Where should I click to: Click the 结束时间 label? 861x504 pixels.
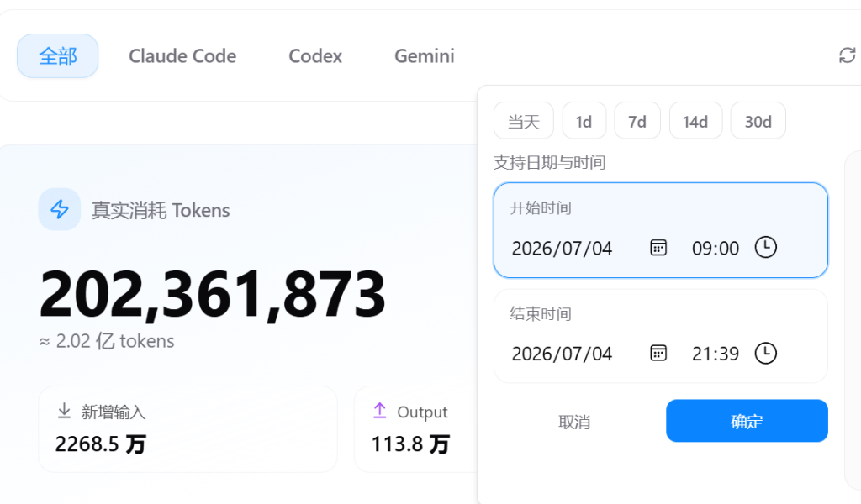(541, 313)
